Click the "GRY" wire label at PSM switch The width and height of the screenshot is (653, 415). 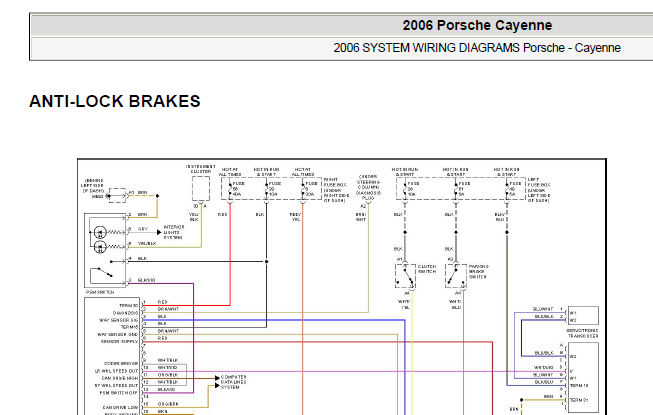point(143,229)
